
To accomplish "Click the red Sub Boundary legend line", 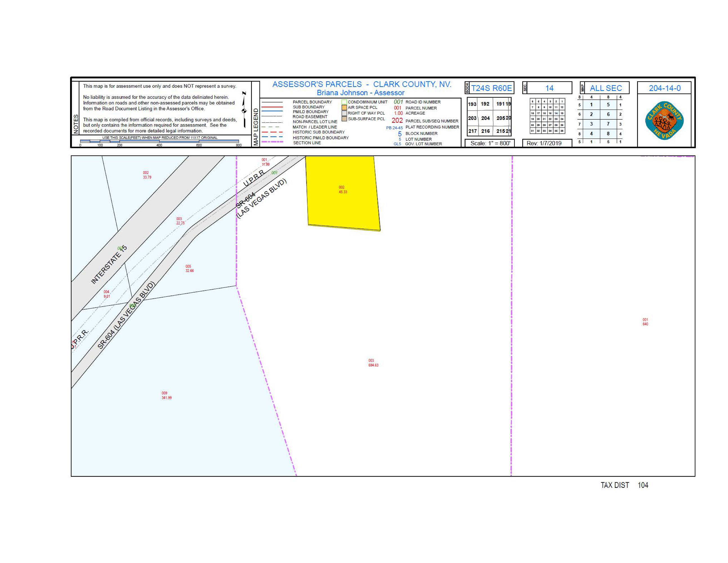I will click(272, 107).
